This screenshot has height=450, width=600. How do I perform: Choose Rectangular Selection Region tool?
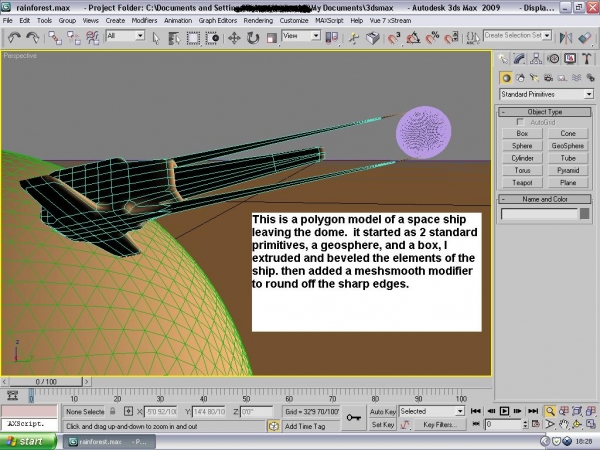[x=193, y=38]
